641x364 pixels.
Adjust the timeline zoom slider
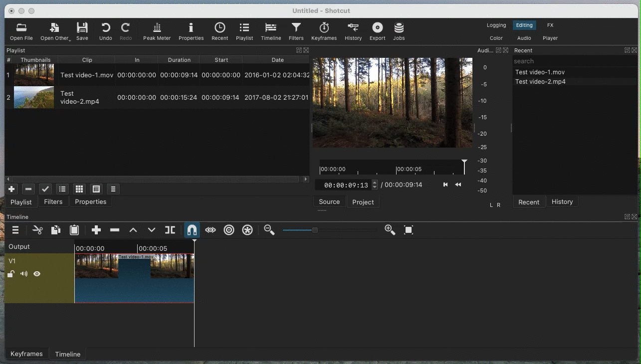[315, 230]
